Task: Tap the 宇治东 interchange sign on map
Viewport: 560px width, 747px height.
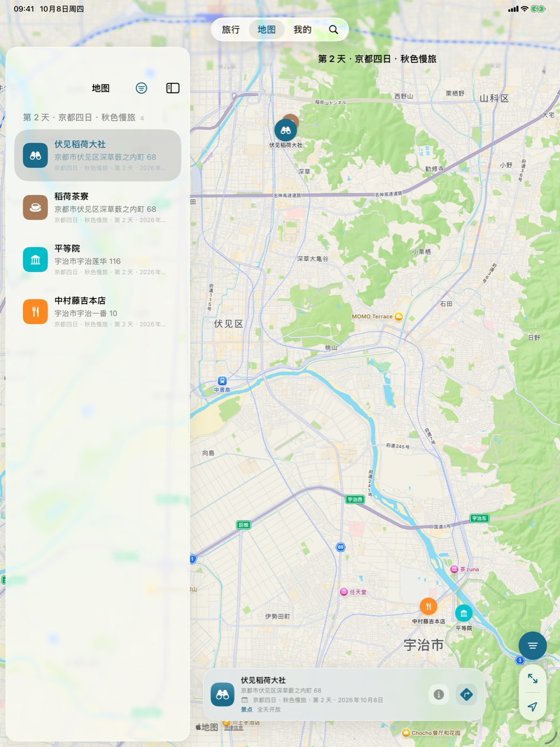Action: pyautogui.click(x=479, y=518)
